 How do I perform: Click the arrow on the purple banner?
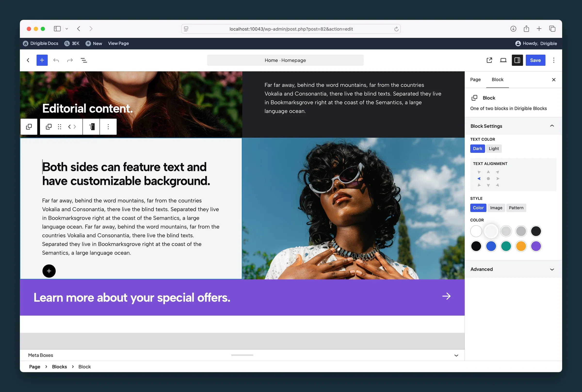(x=446, y=296)
